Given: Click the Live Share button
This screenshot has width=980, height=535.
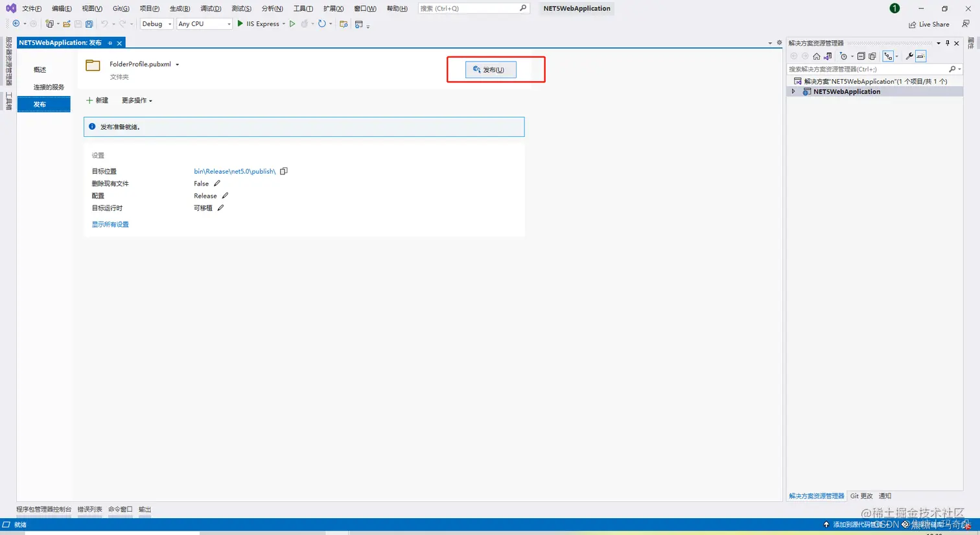Looking at the screenshot, I should click(929, 24).
